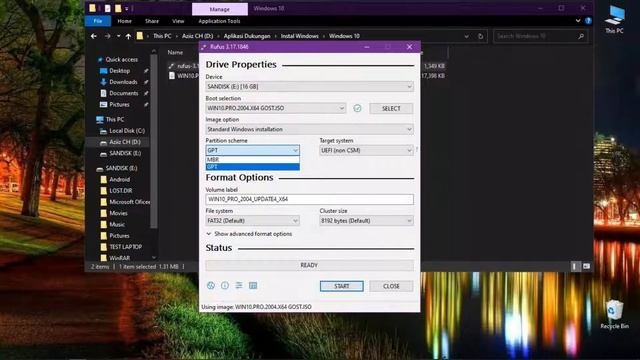Select GPT option in the dropdown list

[252, 167]
